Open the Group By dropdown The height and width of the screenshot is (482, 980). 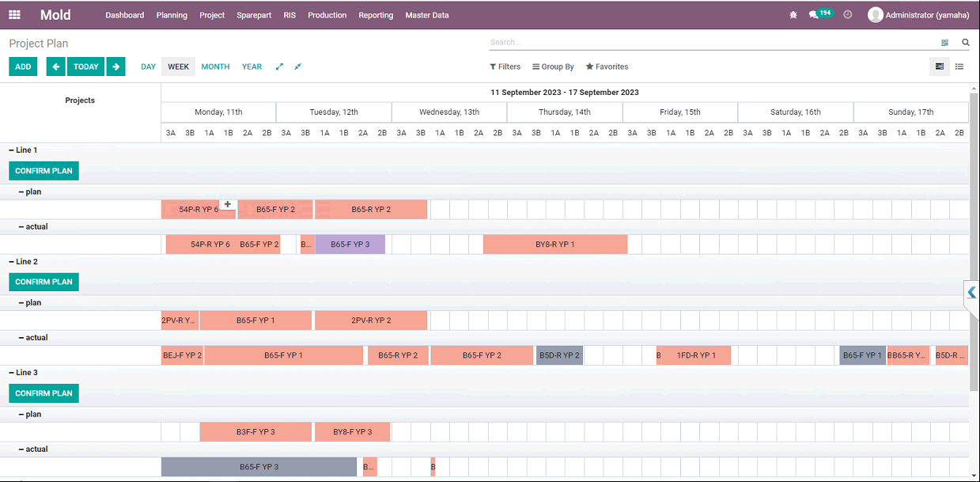click(x=553, y=66)
